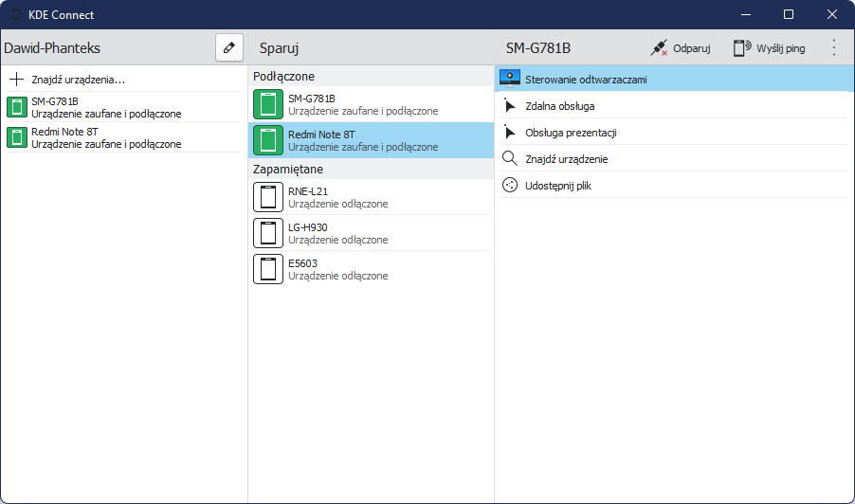Click 'Urządzenie odłączone' under RNE-L21
Image resolution: width=855 pixels, height=504 pixels.
point(338,204)
